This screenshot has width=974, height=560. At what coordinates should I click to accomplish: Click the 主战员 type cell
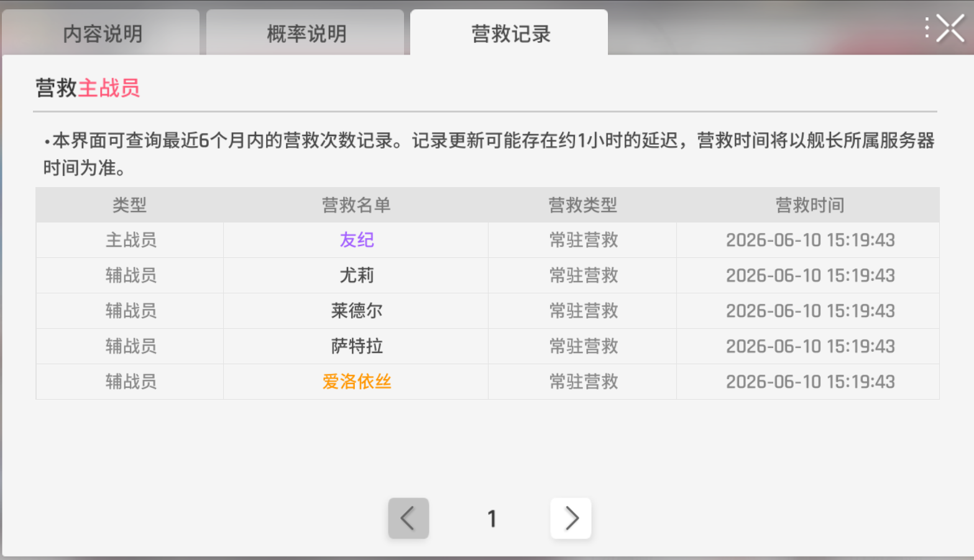coord(131,240)
